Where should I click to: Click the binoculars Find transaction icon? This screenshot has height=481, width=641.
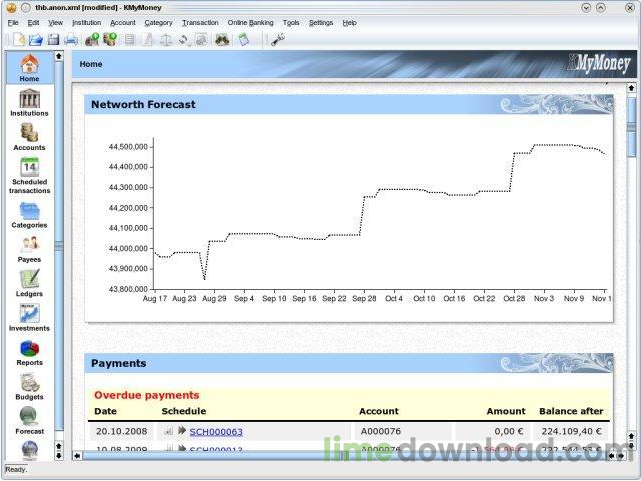click(x=222, y=39)
